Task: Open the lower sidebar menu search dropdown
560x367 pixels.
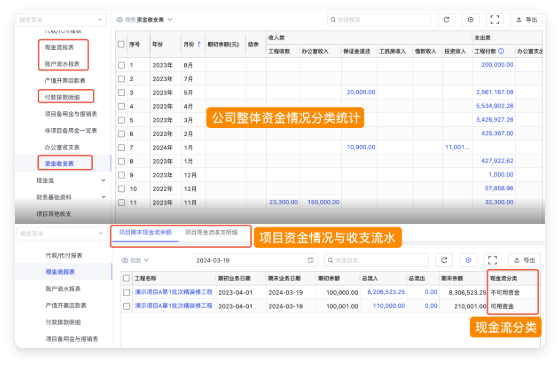Action: [x=62, y=233]
